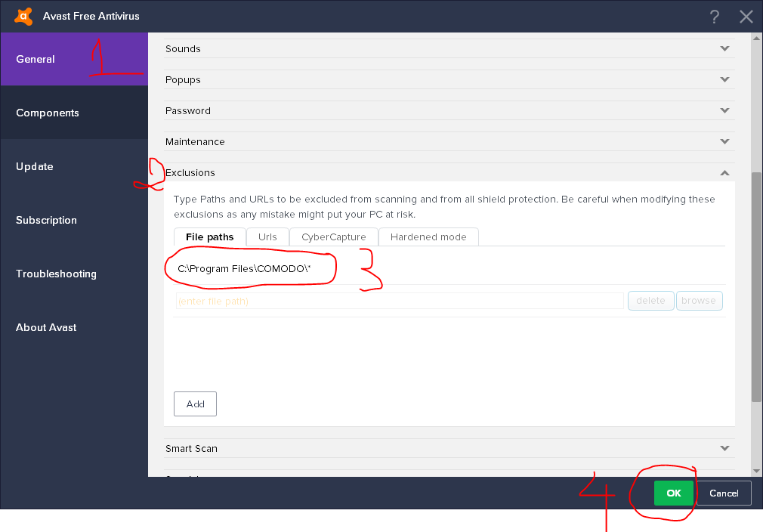Click the Smart Scan section header
Screen dimensions: 763x532
click(x=449, y=448)
